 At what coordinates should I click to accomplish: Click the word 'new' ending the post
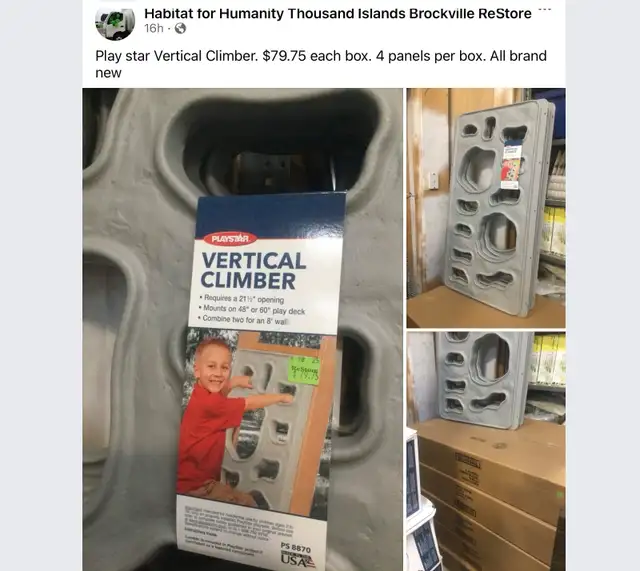click(108, 73)
